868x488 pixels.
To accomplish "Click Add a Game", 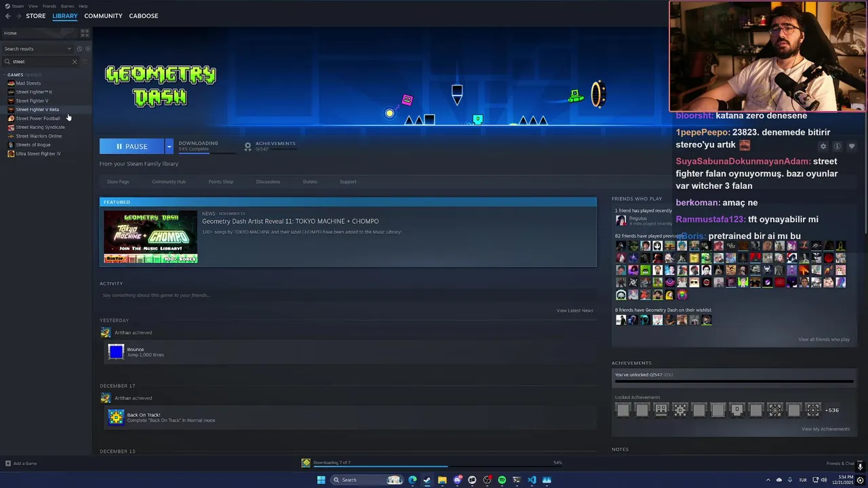I will (x=21, y=464).
